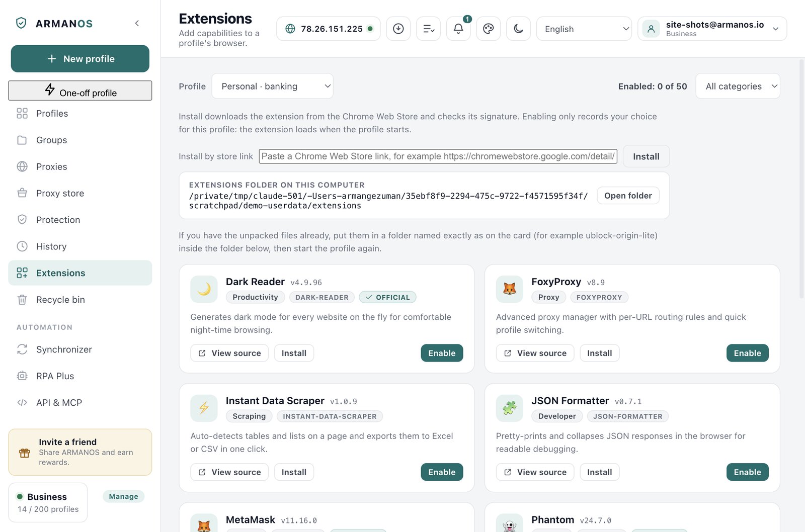
Task: View source of Instant Data Scraper
Action: coord(229,472)
